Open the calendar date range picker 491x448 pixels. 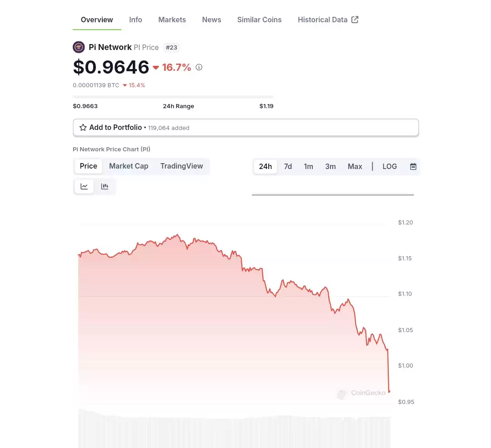coord(413,166)
